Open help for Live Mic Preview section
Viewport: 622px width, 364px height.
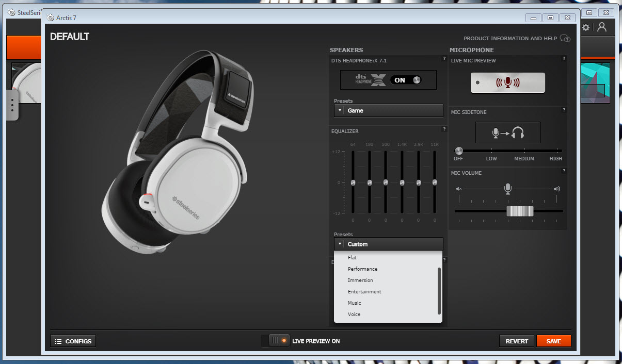click(x=564, y=58)
